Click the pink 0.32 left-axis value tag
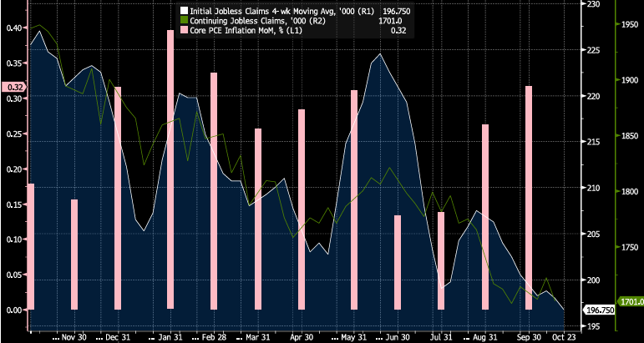644x343 pixels. point(14,87)
